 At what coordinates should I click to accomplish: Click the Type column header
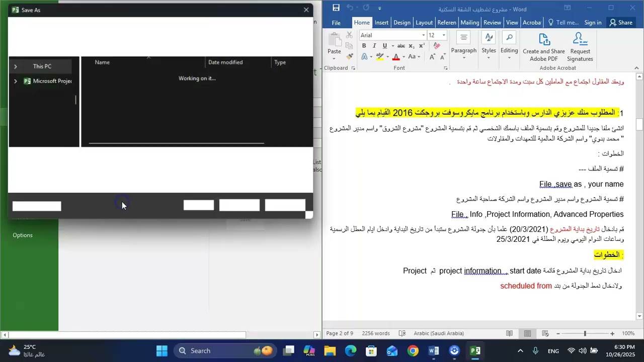280,62
